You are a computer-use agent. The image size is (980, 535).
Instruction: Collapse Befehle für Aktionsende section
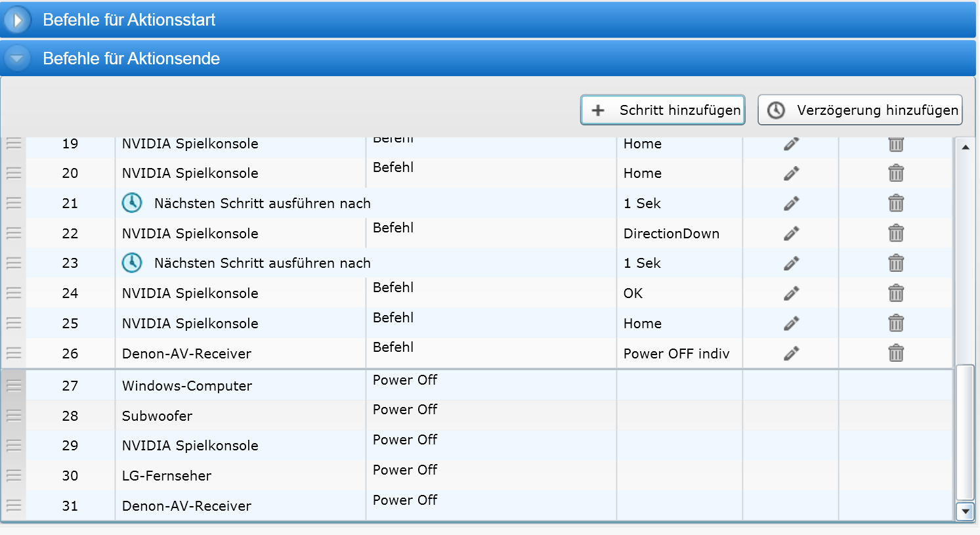(17, 58)
